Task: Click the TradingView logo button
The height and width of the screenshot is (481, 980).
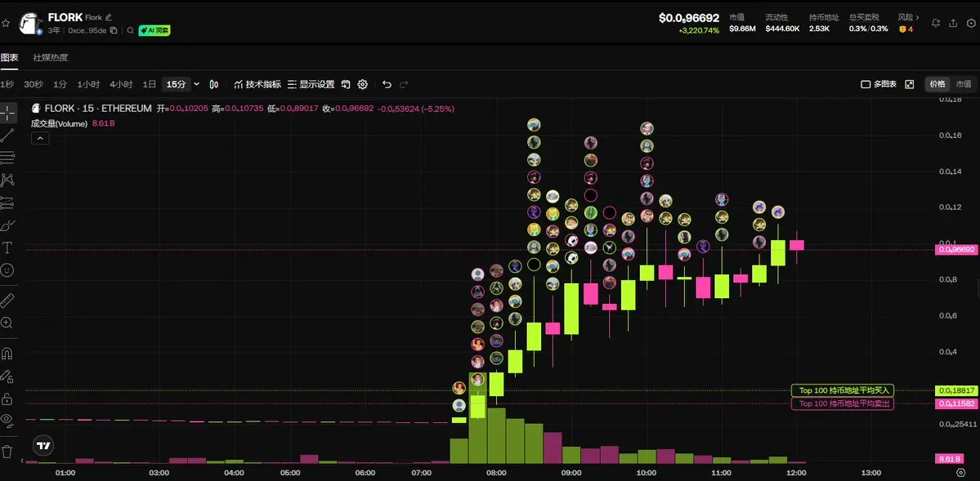Action: coord(43,445)
